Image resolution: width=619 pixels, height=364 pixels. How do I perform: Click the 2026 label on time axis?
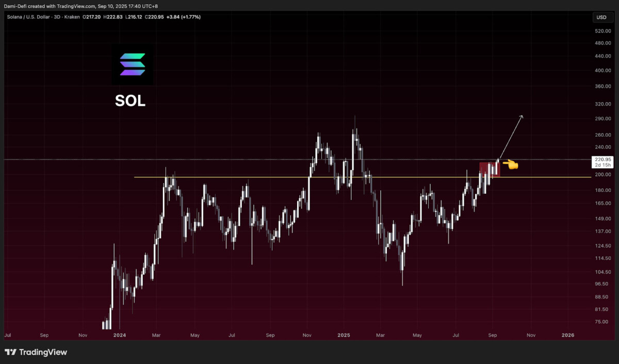pos(567,335)
